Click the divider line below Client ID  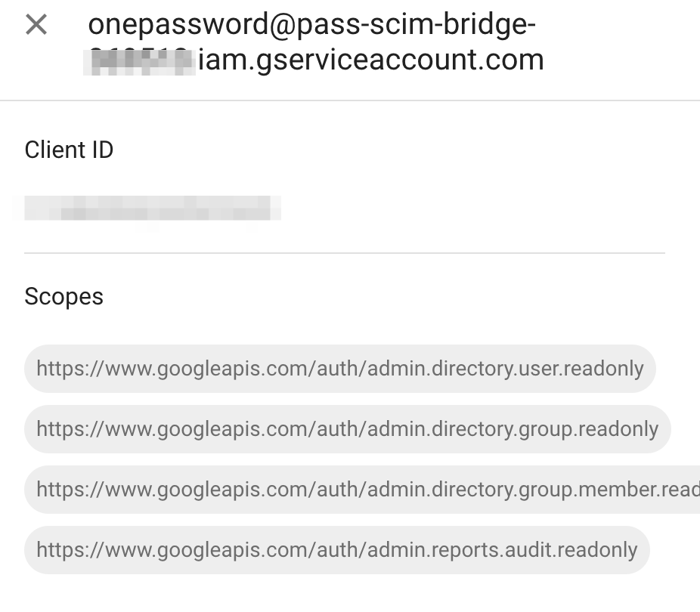click(x=344, y=253)
